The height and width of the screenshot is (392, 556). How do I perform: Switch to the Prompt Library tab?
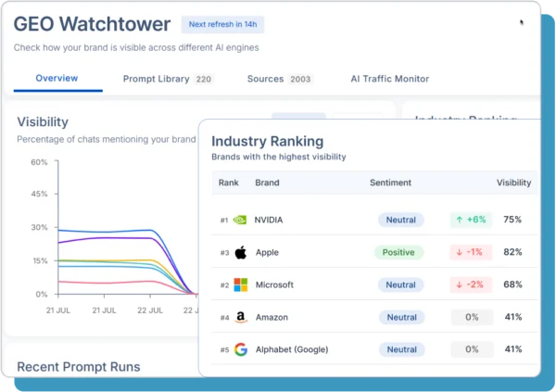click(168, 80)
